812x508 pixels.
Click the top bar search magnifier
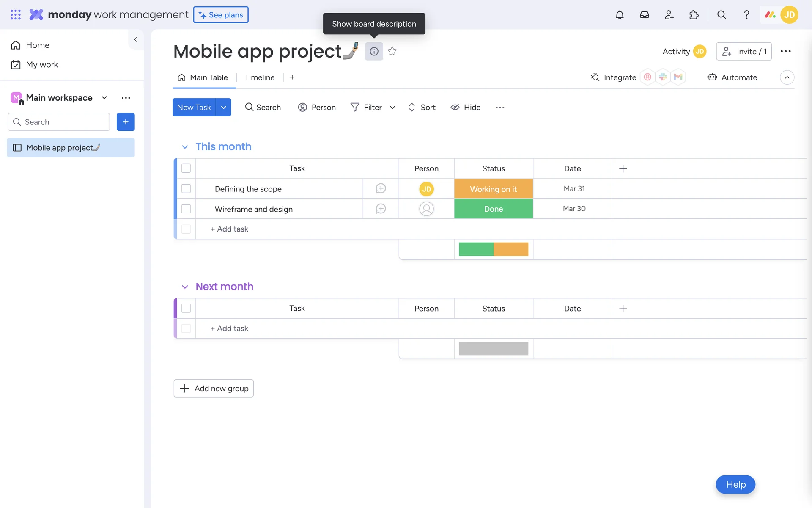click(x=721, y=15)
